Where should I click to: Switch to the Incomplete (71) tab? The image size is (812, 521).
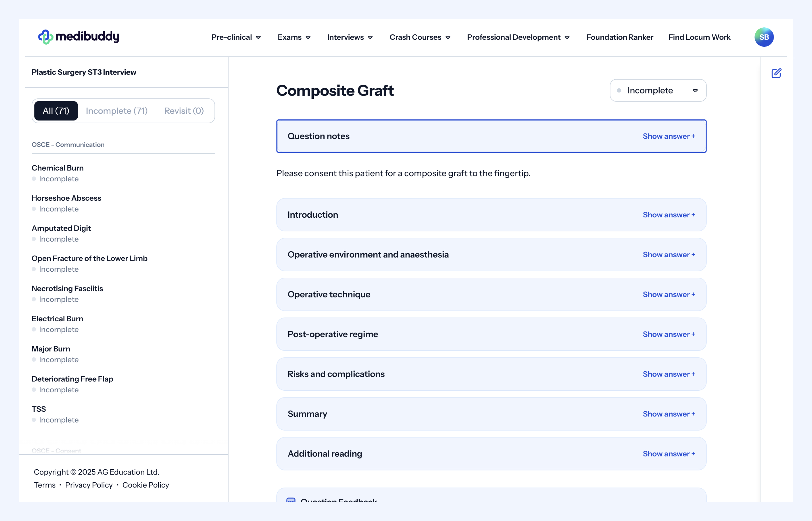click(x=117, y=111)
